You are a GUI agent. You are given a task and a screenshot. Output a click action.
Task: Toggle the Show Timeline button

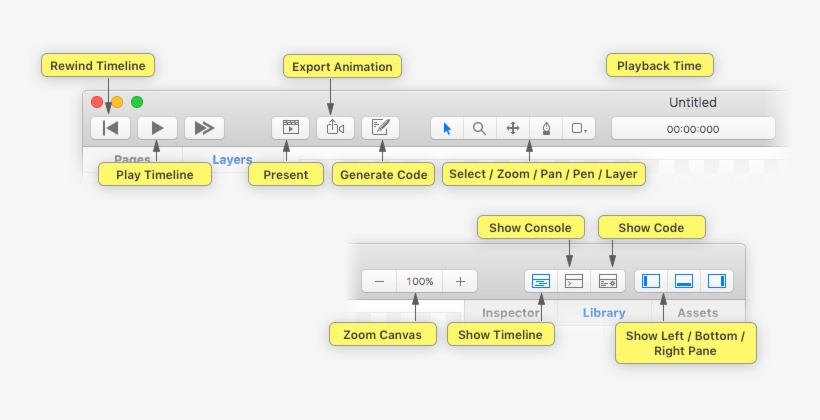(x=541, y=282)
